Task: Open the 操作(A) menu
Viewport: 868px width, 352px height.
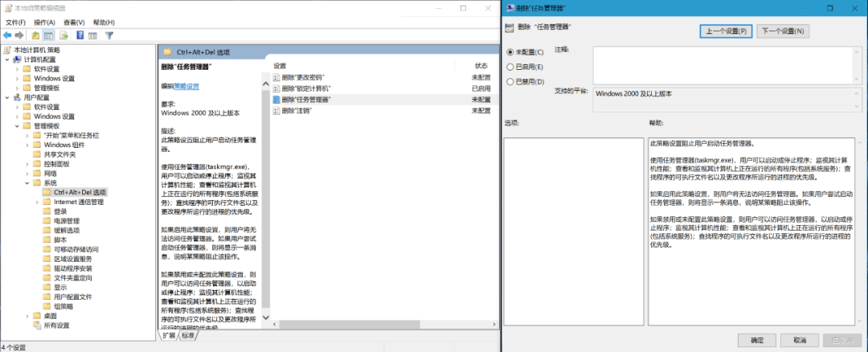Action: 44,23
